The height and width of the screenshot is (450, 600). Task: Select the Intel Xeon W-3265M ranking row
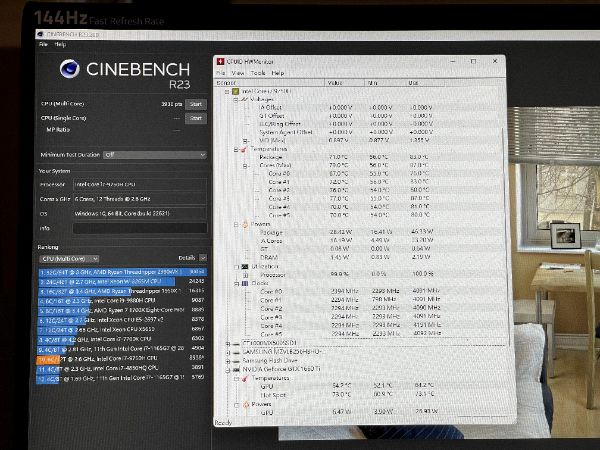(122, 282)
